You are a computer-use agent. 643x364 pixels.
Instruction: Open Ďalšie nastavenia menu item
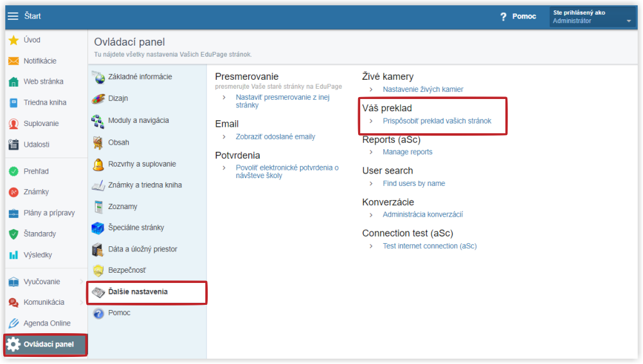pyautogui.click(x=147, y=292)
